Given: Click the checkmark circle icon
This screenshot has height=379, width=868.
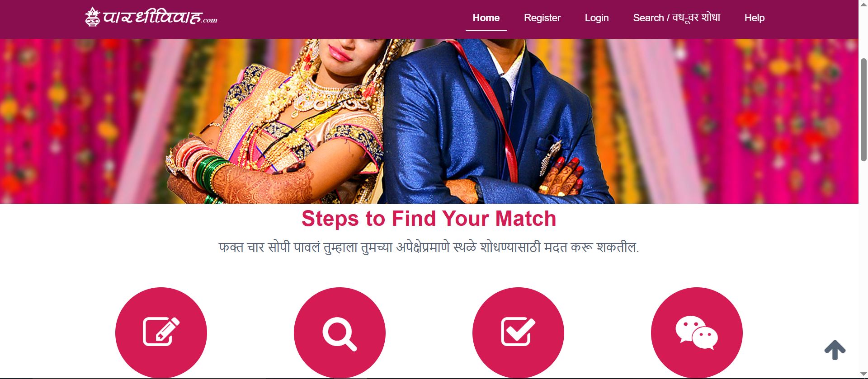Looking at the screenshot, I should (518, 333).
